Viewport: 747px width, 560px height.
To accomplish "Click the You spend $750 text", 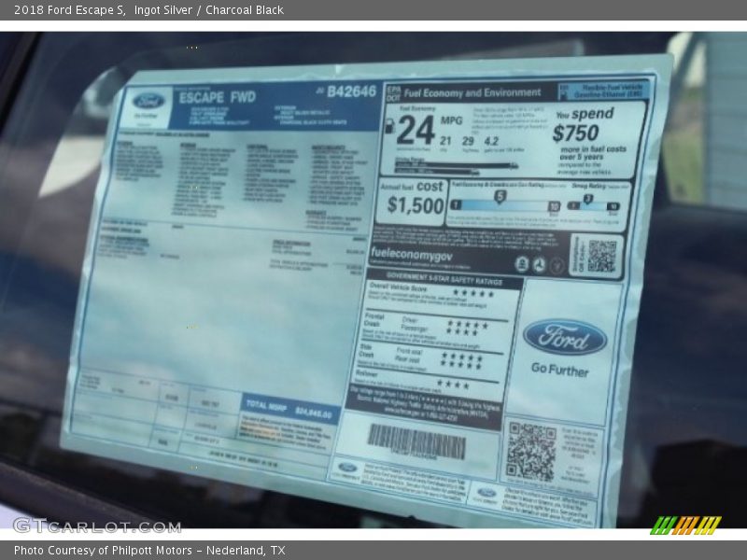I will point(585,124).
